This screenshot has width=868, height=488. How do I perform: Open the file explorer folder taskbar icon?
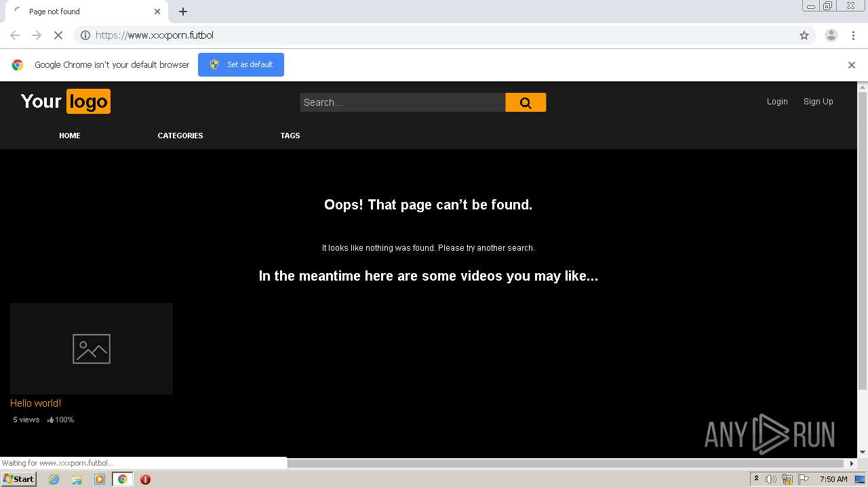click(77, 479)
